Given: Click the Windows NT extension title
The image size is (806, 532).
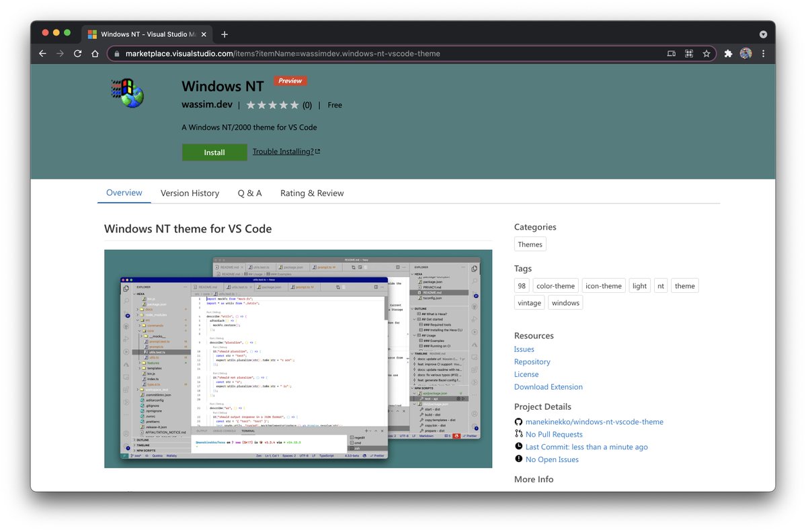Looking at the screenshot, I should [x=223, y=86].
